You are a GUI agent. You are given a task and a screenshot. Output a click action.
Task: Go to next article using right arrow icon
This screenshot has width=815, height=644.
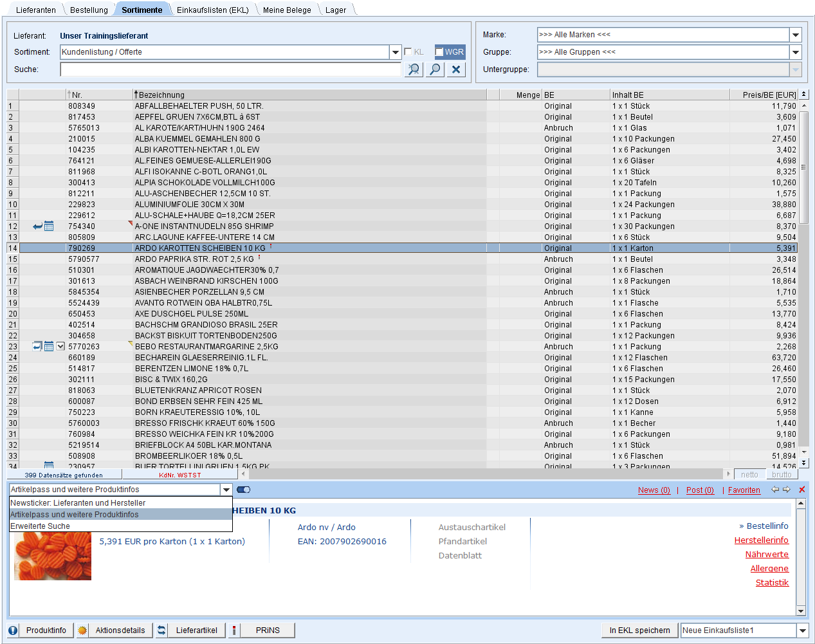(787, 490)
